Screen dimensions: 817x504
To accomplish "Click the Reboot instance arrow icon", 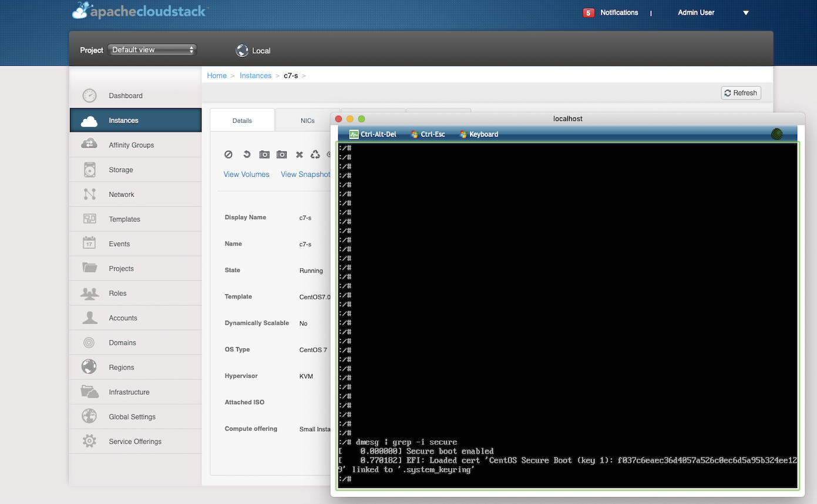I will point(247,154).
